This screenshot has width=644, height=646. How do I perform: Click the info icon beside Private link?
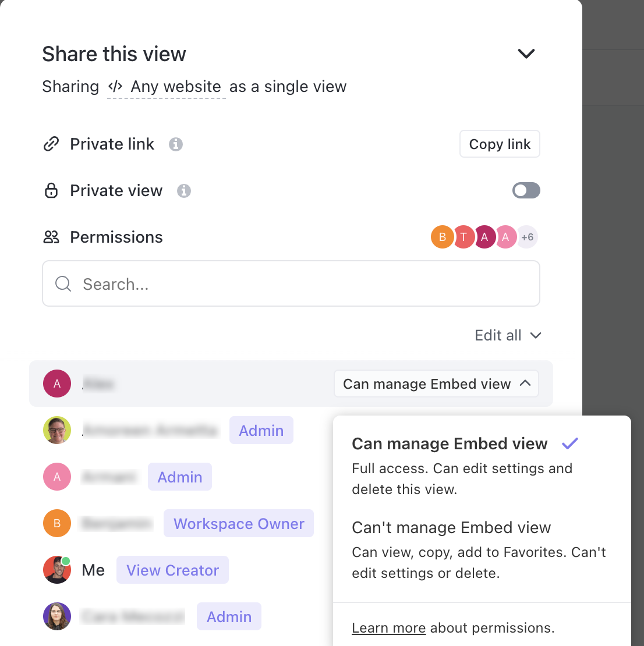point(176,144)
